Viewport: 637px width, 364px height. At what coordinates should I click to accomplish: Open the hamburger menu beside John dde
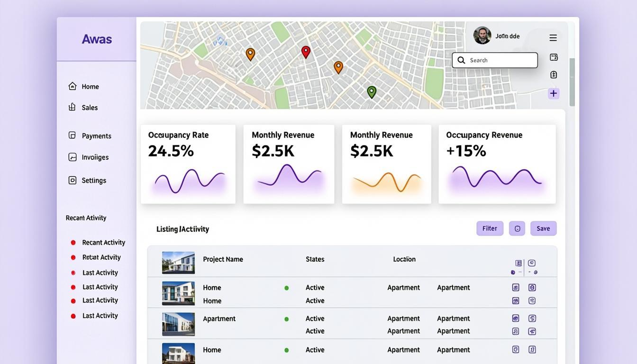[553, 38]
